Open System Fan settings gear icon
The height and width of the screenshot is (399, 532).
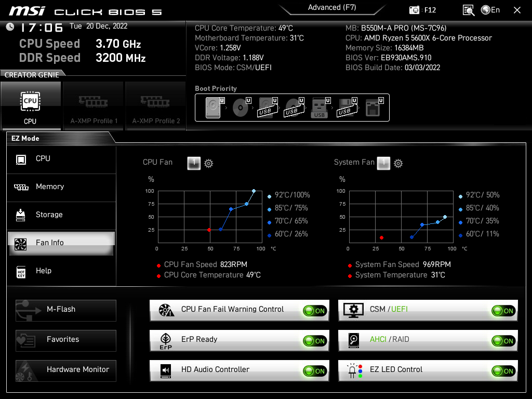click(x=398, y=163)
